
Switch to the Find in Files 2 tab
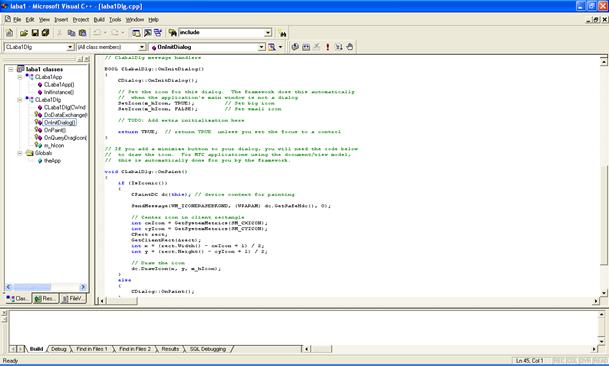click(x=135, y=349)
